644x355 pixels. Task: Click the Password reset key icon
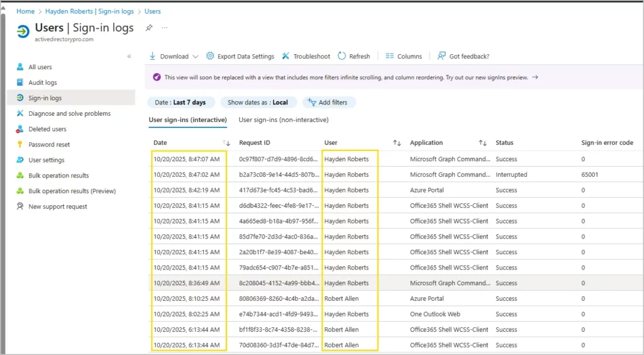click(19, 144)
